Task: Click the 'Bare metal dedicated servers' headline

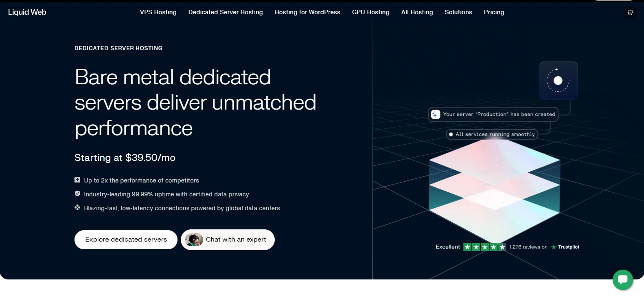Action: tap(195, 103)
